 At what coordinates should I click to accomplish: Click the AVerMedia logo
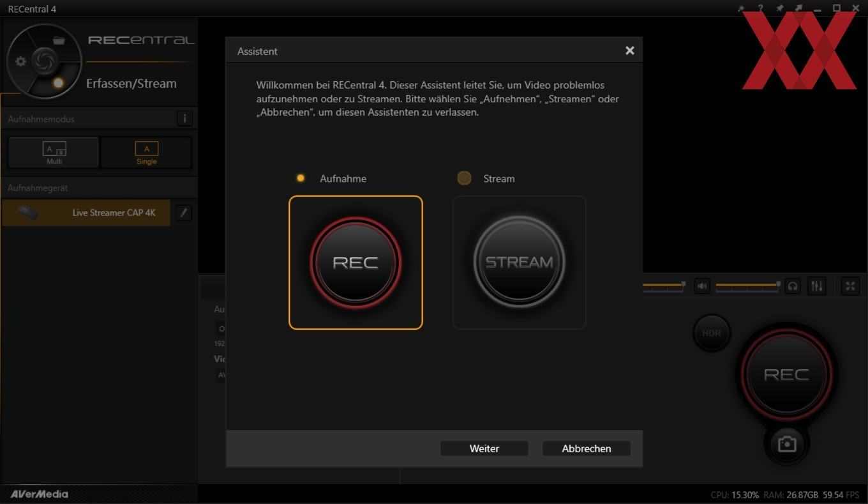(39, 494)
